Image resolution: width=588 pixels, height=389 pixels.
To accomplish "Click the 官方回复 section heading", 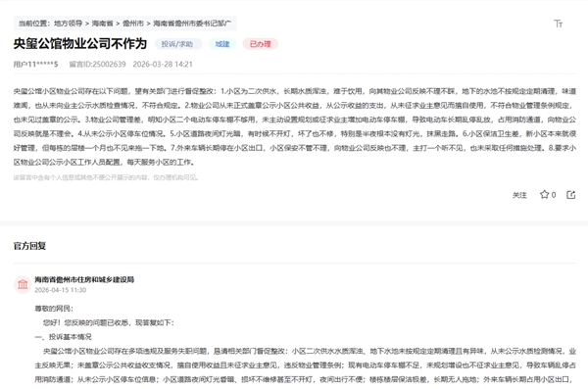I will 29,246.
